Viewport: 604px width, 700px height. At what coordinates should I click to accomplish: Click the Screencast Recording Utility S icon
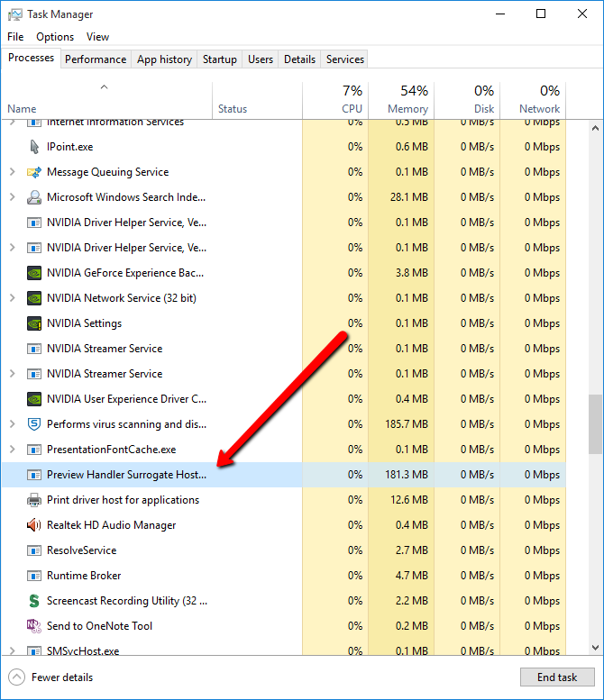[x=34, y=601]
